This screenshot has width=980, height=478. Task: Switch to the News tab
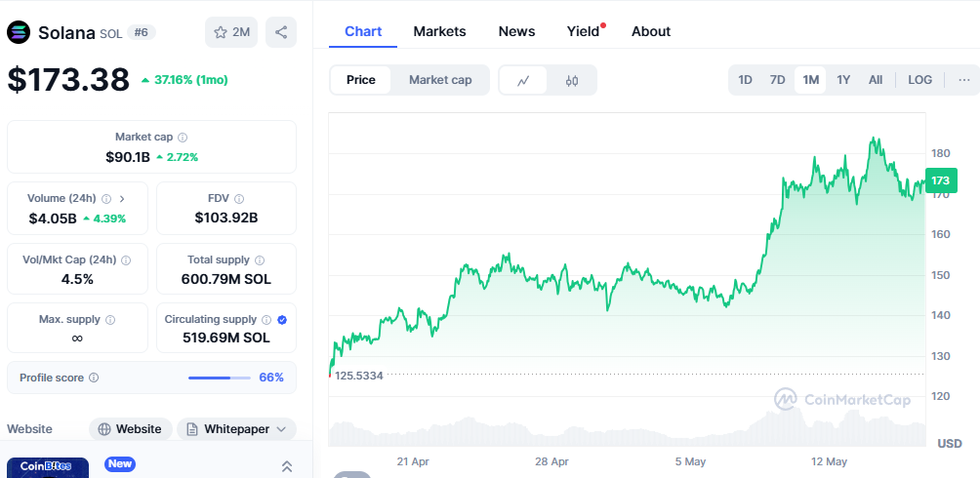point(516,31)
